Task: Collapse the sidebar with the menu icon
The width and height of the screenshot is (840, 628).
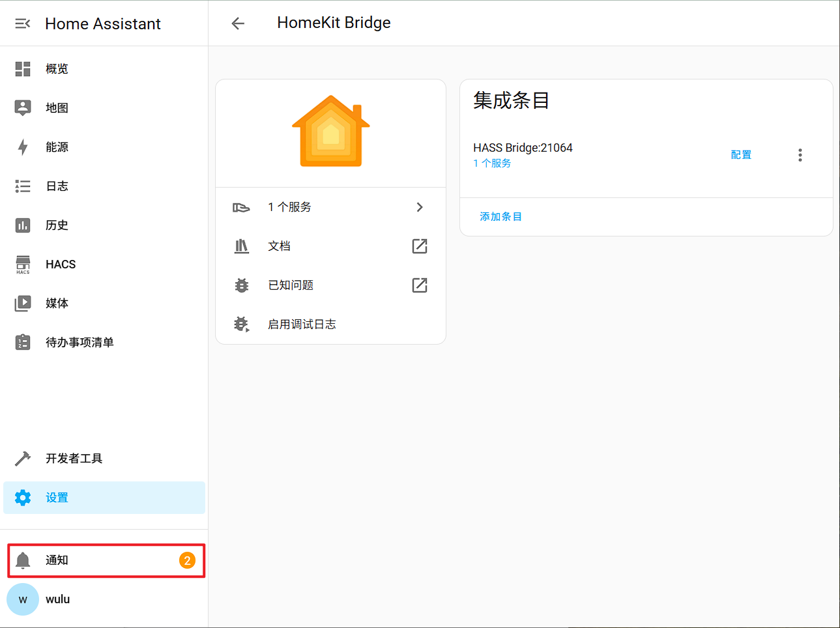Action: (23, 23)
